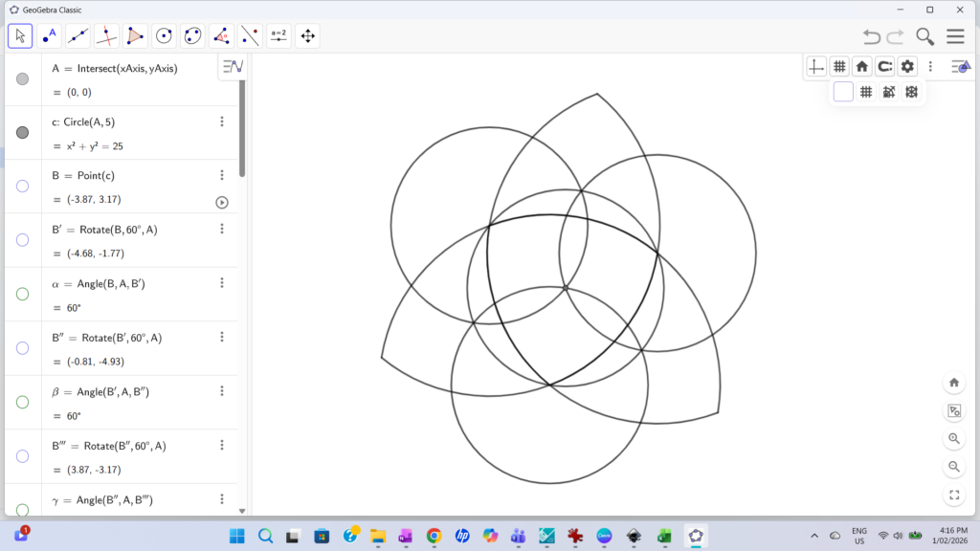Screen dimensions: 980x551
Task: Open the Search magnifier icon
Action: [x=924, y=36]
